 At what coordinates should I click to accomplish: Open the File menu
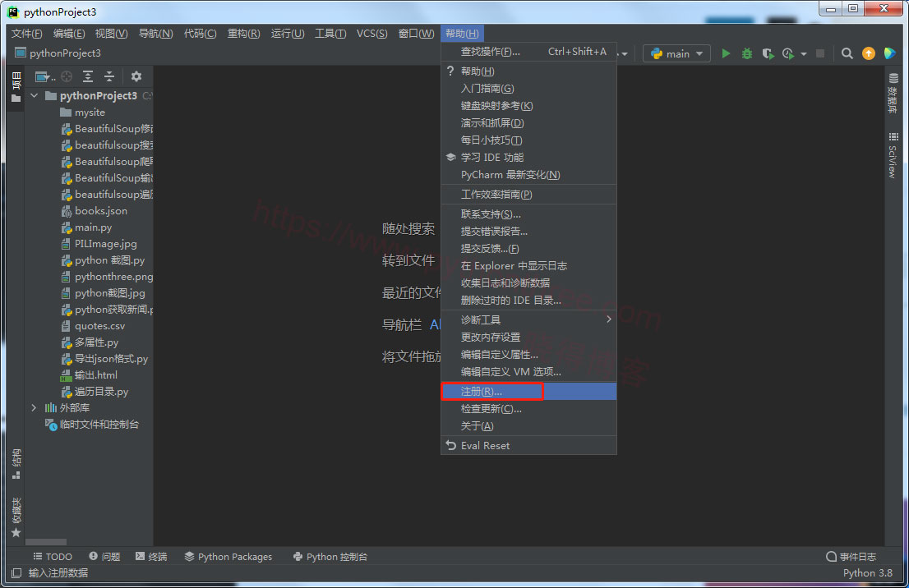pos(26,34)
